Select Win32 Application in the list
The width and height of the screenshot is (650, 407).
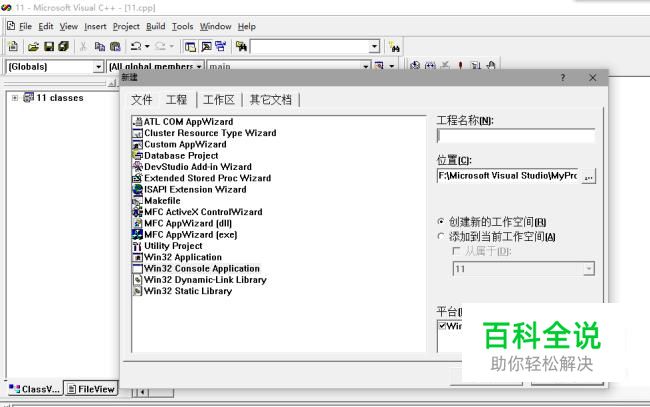click(x=183, y=257)
